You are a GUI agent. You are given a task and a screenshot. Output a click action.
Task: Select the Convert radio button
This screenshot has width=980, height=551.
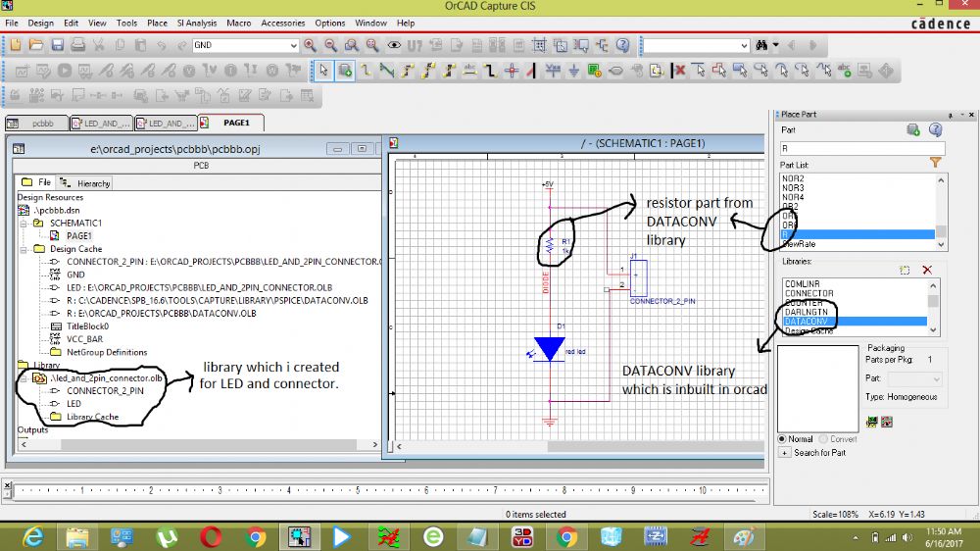tap(823, 439)
